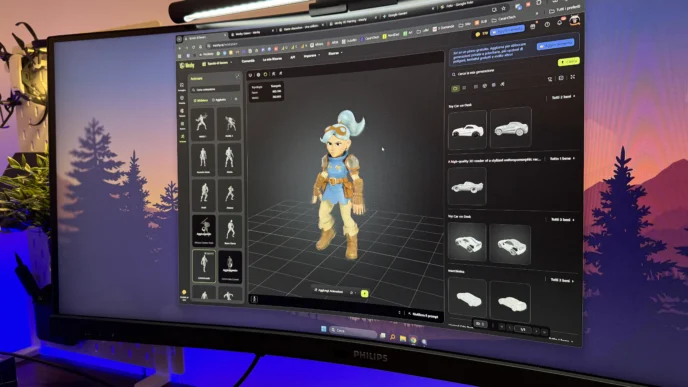
Task: Open the user avatar in the header
Action: tap(574, 21)
